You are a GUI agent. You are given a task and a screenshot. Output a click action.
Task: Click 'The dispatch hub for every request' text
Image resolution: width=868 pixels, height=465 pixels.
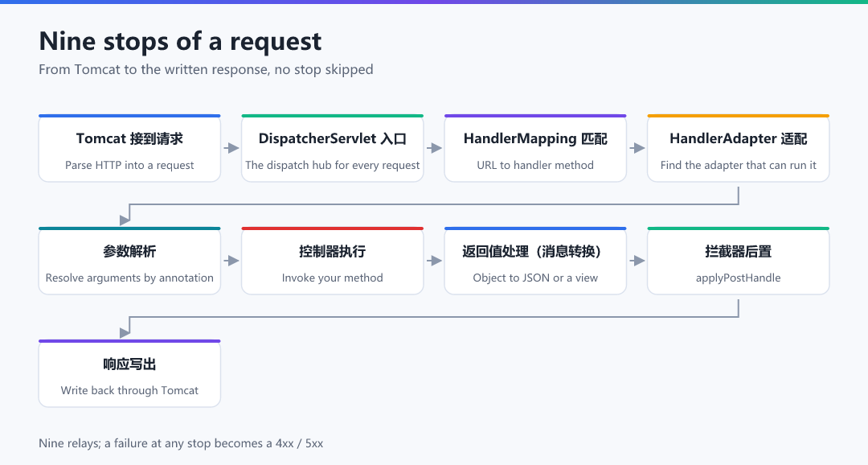coord(333,165)
